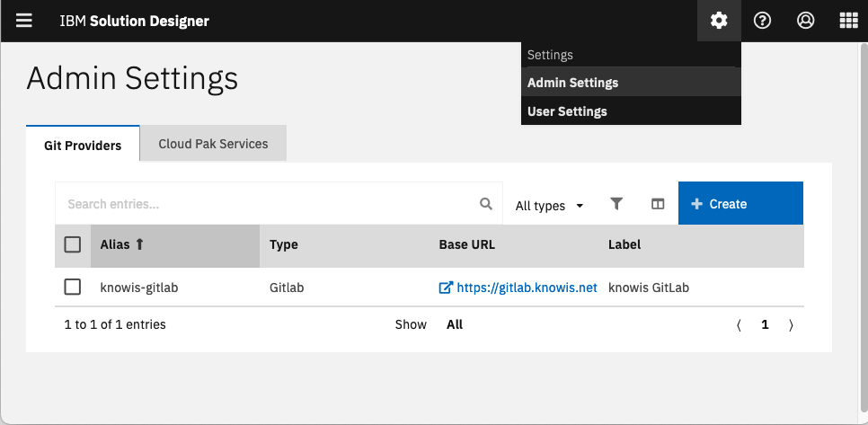Switch to the Git Providers tab
The height and width of the screenshot is (425, 868).
coord(83,145)
